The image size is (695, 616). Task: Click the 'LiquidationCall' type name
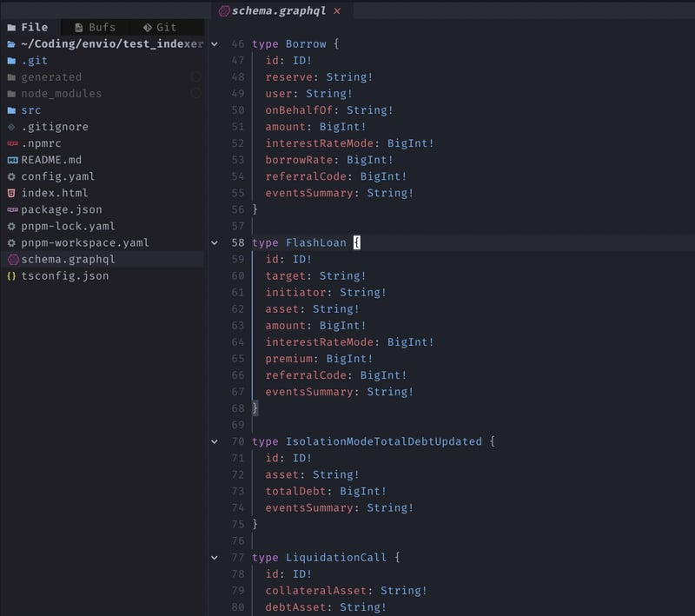coord(336,558)
